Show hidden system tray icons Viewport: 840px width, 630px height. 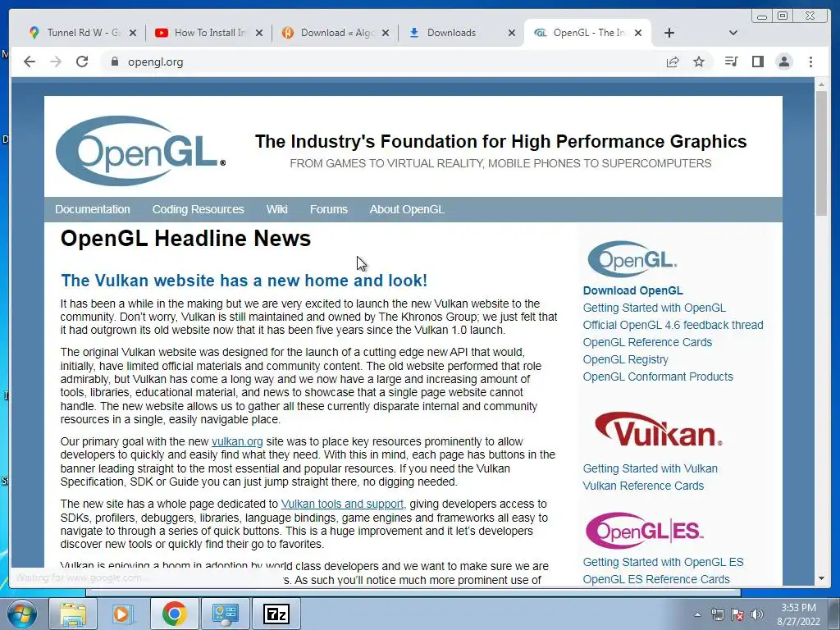pos(697,614)
